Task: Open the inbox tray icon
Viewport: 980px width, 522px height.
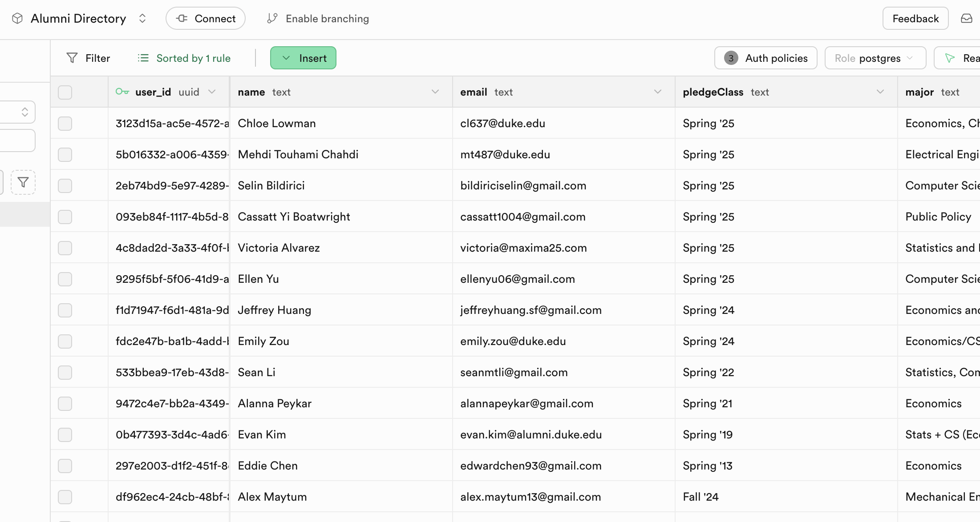Action: tap(966, 18)
